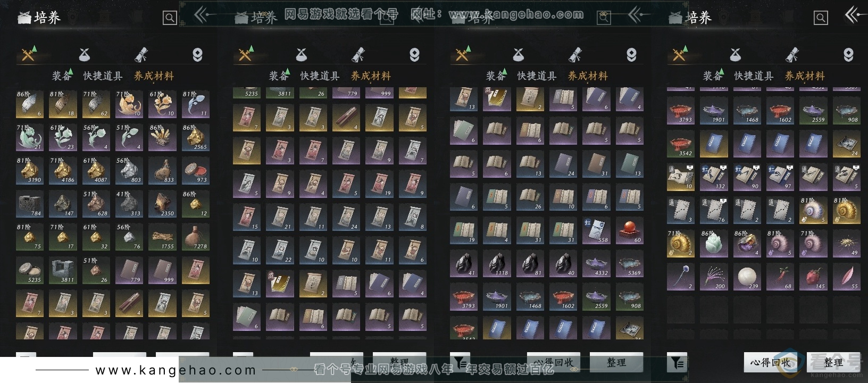The height and width of the screenshot is (383, 868).
Task: Select the 虹 book with count 97
Action: 780,177
